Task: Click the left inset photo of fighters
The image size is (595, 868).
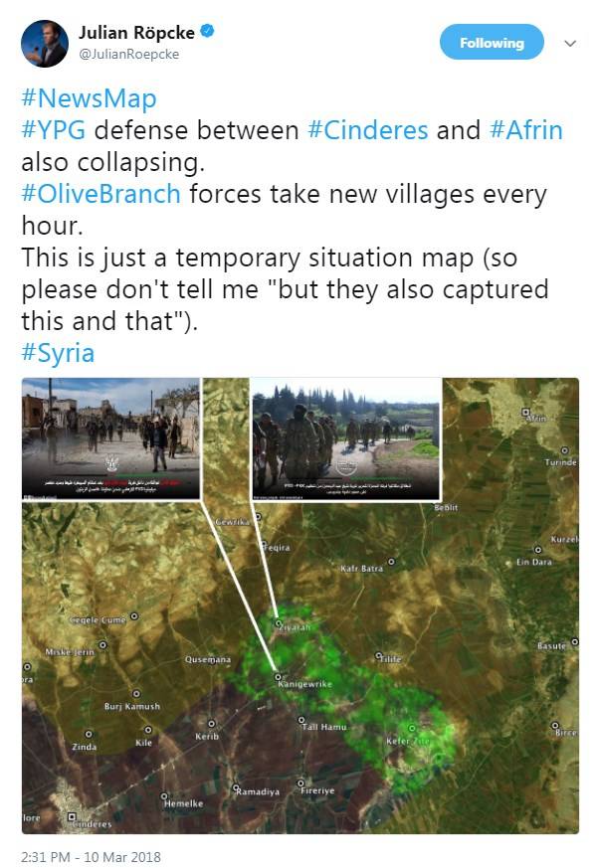Action: coord(110,439)
